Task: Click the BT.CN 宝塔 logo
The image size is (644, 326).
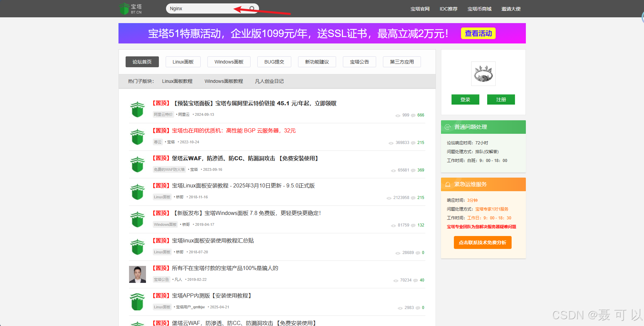Action: 130,8
